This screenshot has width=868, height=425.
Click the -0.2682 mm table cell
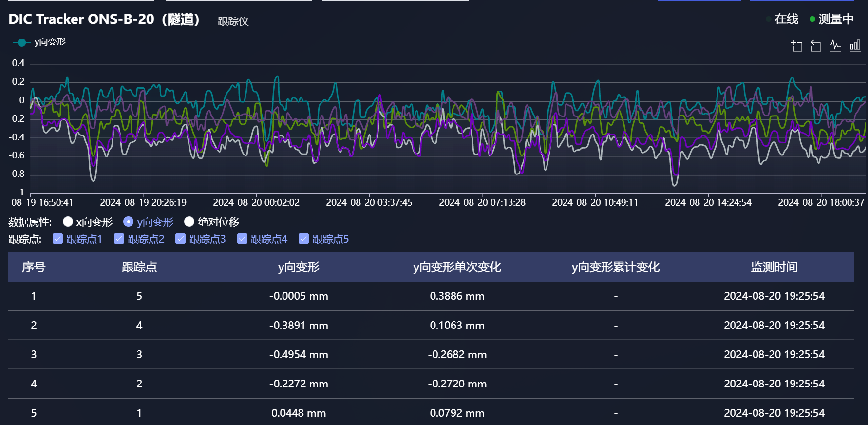[457, 355]
